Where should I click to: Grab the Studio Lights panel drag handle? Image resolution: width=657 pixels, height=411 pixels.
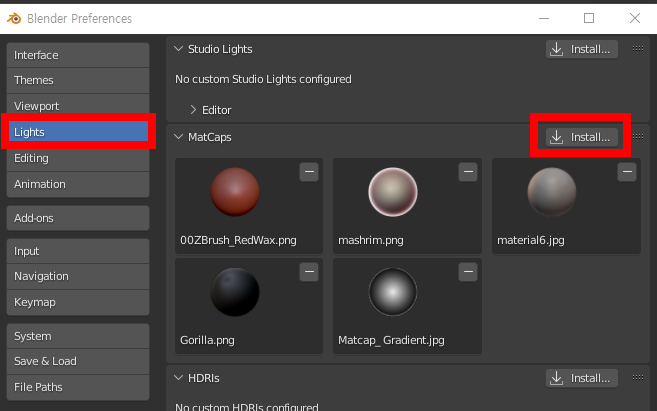click(x=638, y=49)
